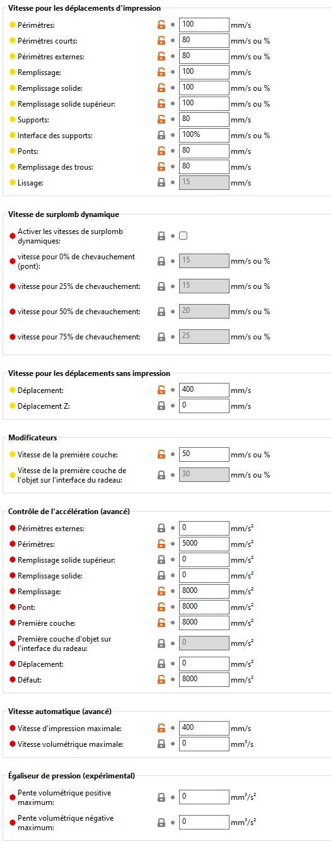Enable the dynamic overhang speeds checkbox
The width and height of the screenshot is (331, 868).
click(183, 236)
